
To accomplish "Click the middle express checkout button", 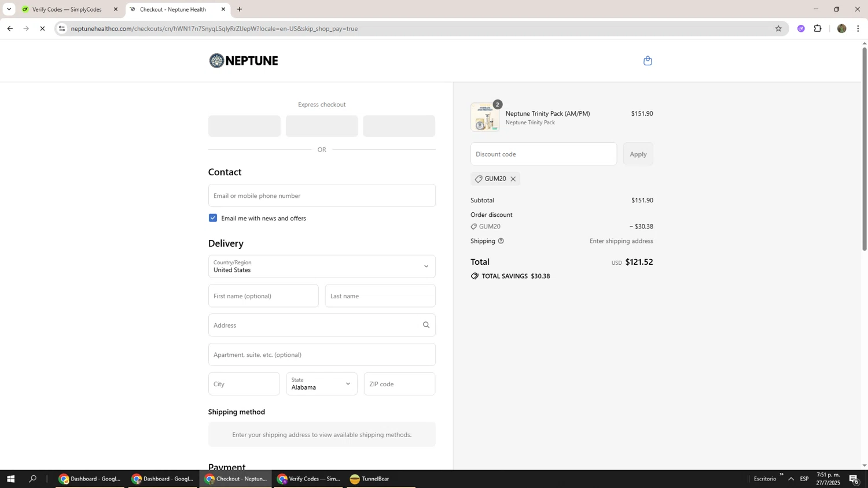I will pos(322,126).
